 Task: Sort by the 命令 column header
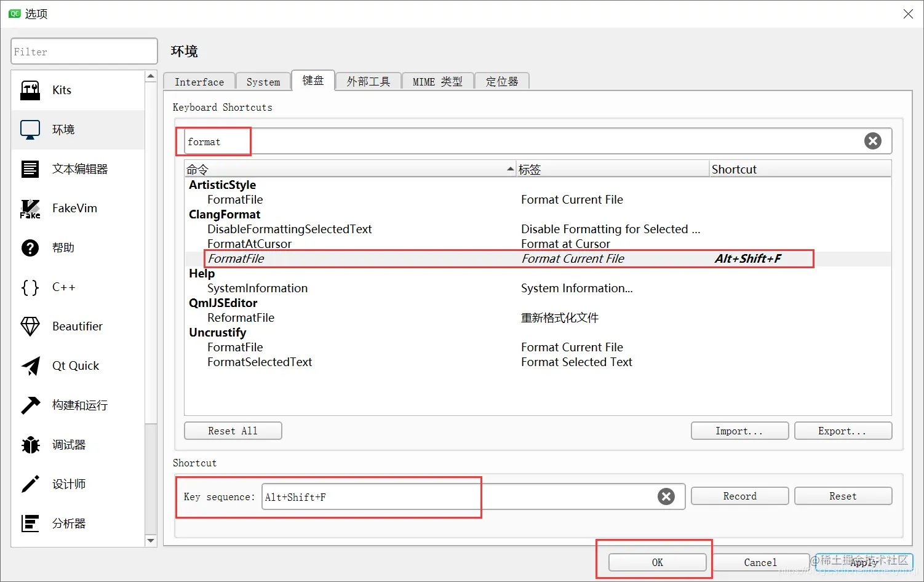(350, 169)
